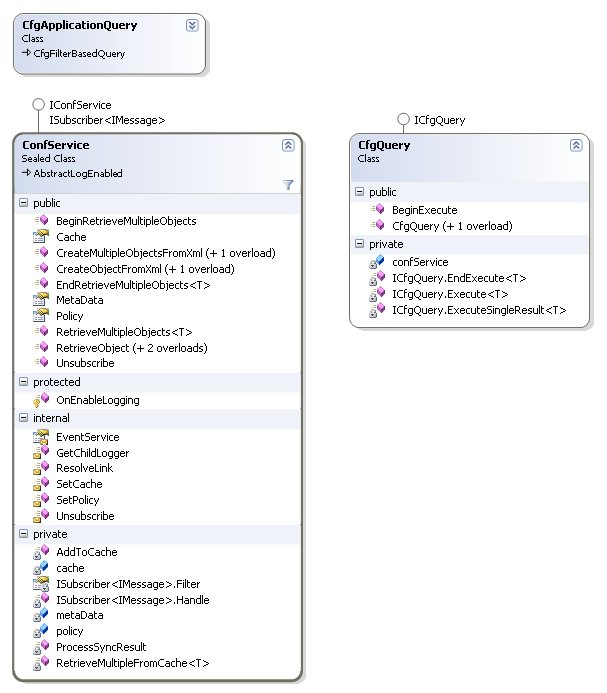Click the OnEnableLogging protected method icon
Screen dimensions: 607x693
[x=41, y=400]
